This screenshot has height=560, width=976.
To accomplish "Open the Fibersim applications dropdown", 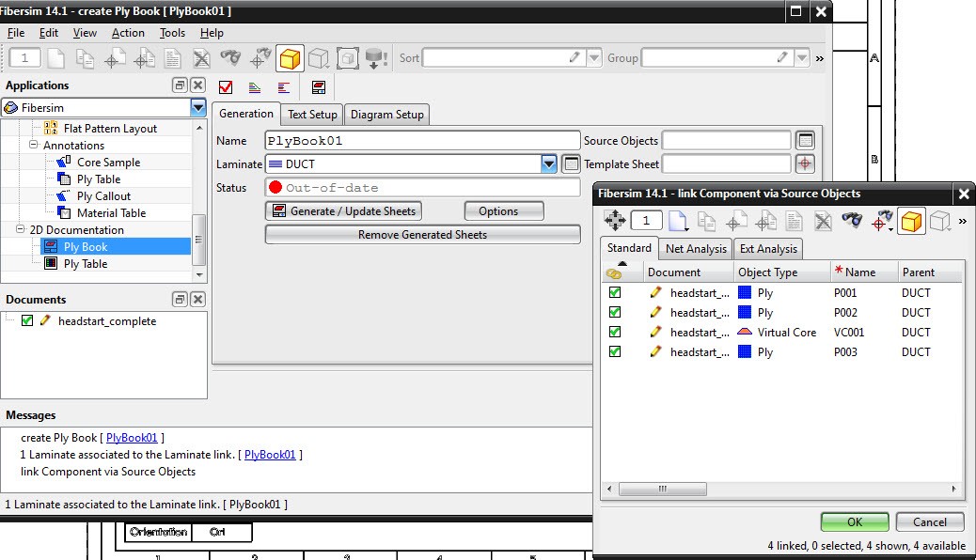I will point(197,108).
